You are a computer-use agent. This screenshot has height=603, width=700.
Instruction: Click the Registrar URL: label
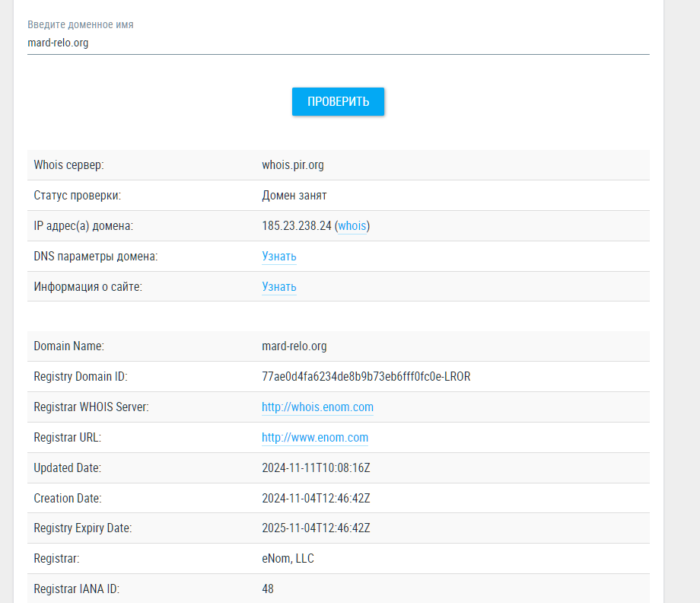pos(68,437)
